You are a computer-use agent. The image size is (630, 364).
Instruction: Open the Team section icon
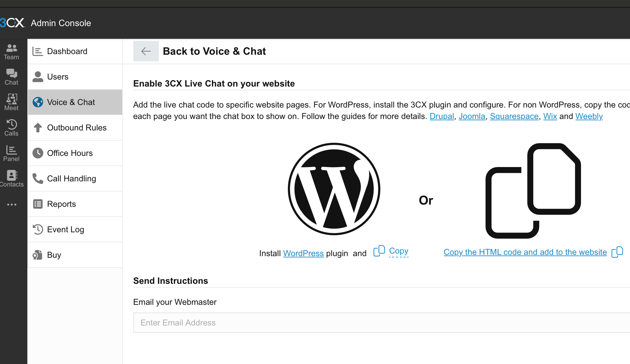tap(12, 52)
